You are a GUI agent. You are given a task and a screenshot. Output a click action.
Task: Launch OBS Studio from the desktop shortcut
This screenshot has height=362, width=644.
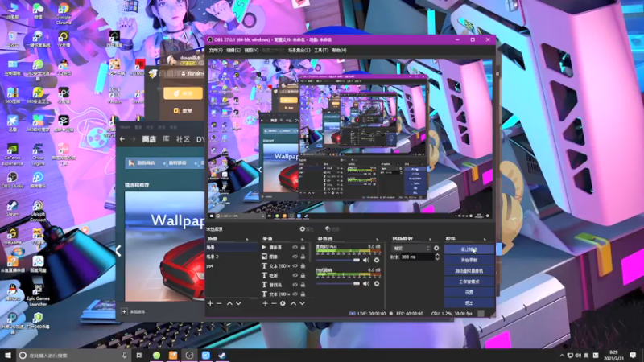point(12,179)
